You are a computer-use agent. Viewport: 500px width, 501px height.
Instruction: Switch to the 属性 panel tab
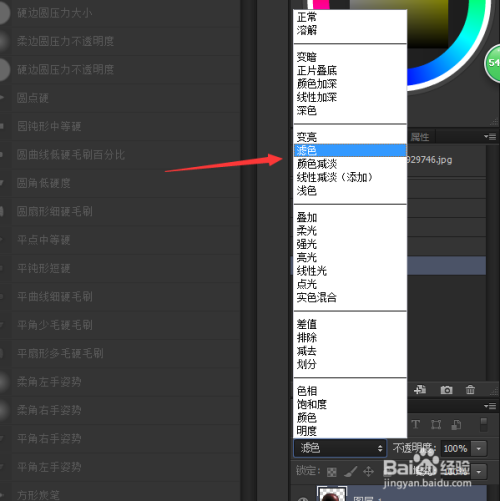click(x=420, y=137)
